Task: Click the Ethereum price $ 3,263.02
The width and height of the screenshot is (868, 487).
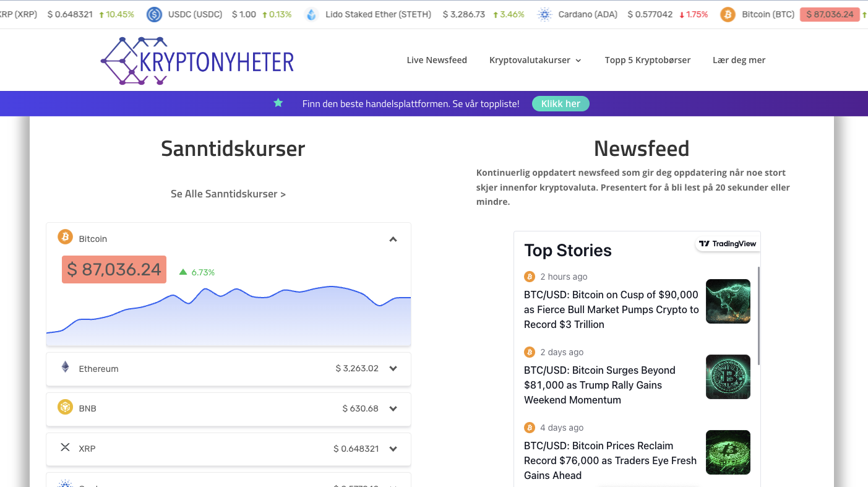Action: click(357, 368)
